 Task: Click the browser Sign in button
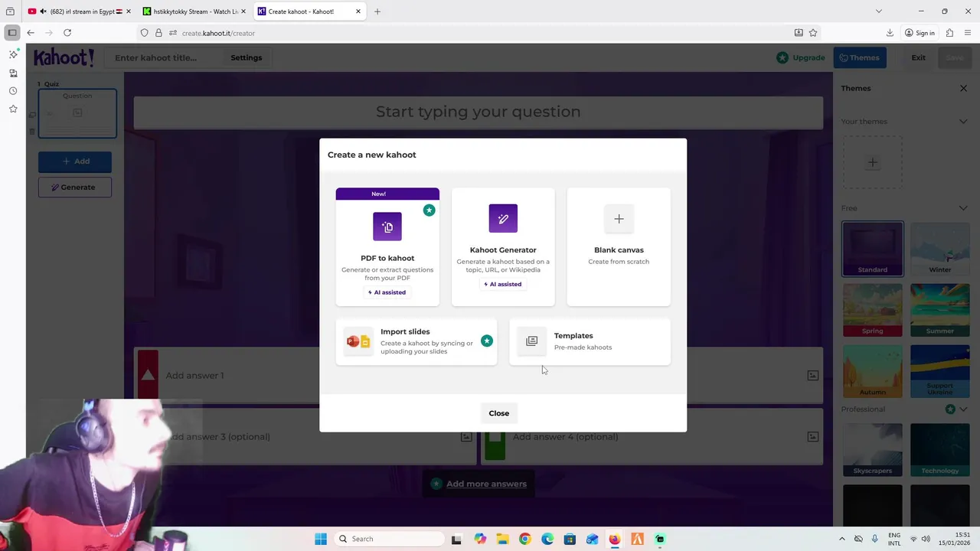tap(920, 33)
